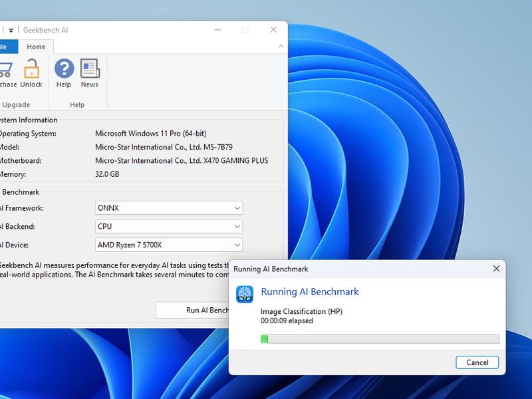Screen dimensions: 532x399
Task: Open the AI Device dropdown showing AMD Ryzen
Action: (169, 245)
